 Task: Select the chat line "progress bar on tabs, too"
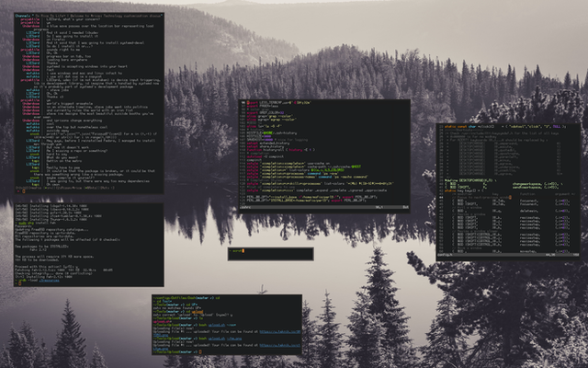tap(68, 56)
